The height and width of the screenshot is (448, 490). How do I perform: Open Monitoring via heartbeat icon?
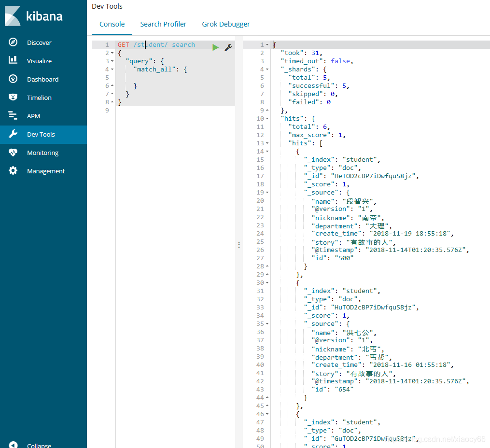[x=13, y=153]
